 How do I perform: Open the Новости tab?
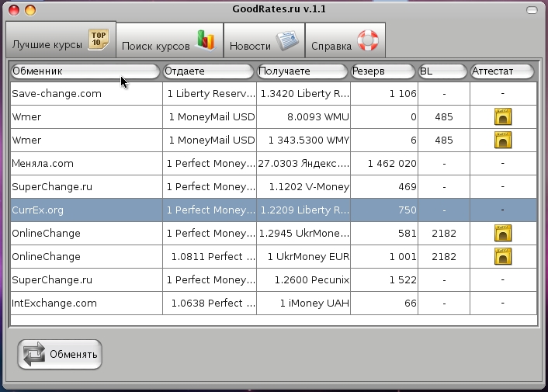(x=264, y=40)
